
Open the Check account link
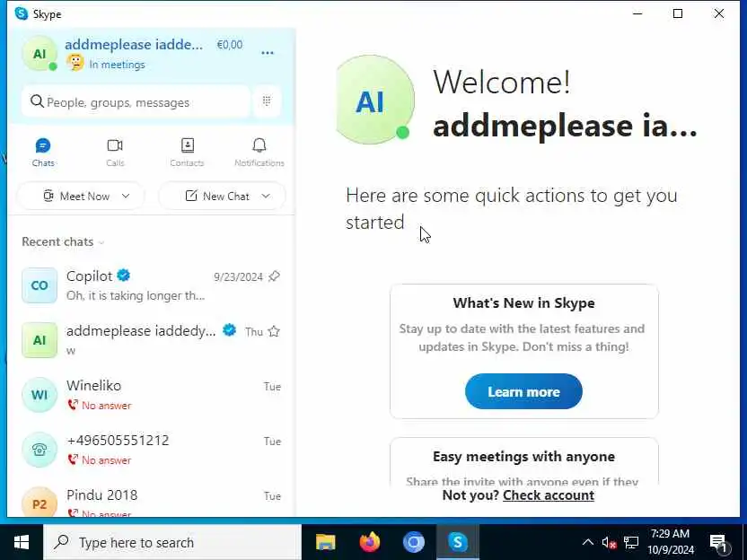(549, 495)
